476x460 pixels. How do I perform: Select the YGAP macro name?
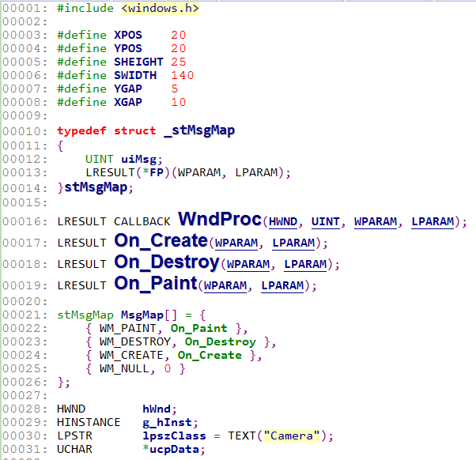pos(128,89)
